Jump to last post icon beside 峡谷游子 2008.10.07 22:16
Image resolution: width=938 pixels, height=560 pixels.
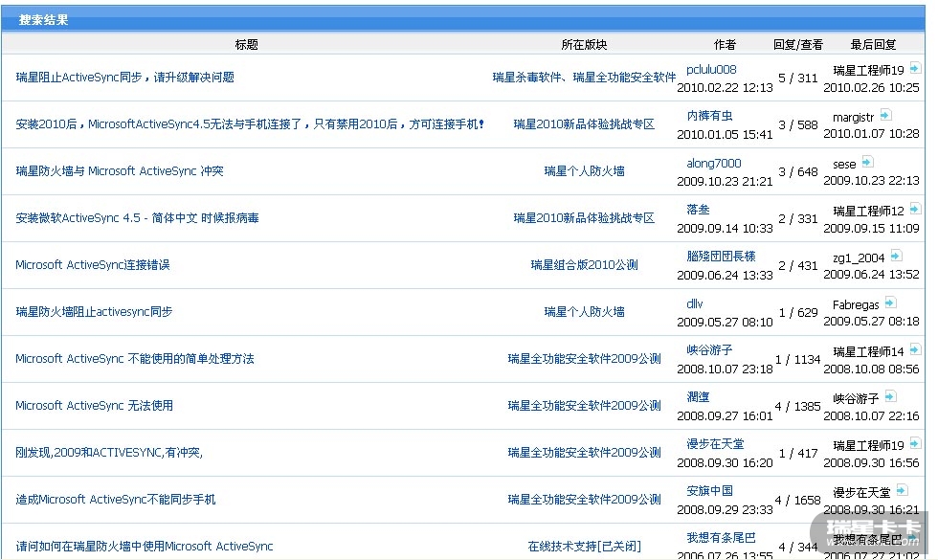click(x=890, y=396)
